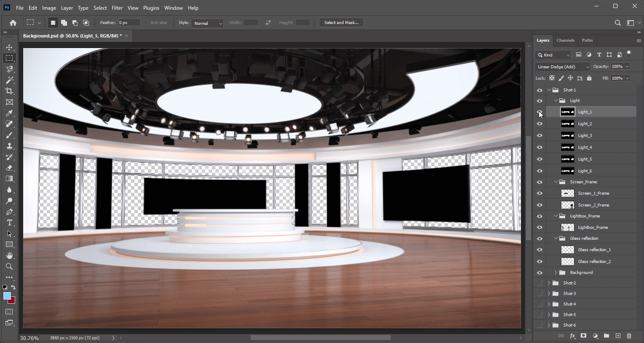Image resolution: width=644 pixels, height=343 pixels.
Task: Select the Move tool
Action: [9, 47]
